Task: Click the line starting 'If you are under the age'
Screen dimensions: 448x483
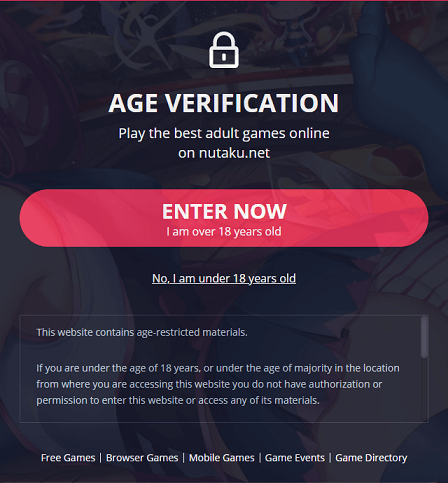Action: pos(218,368)
